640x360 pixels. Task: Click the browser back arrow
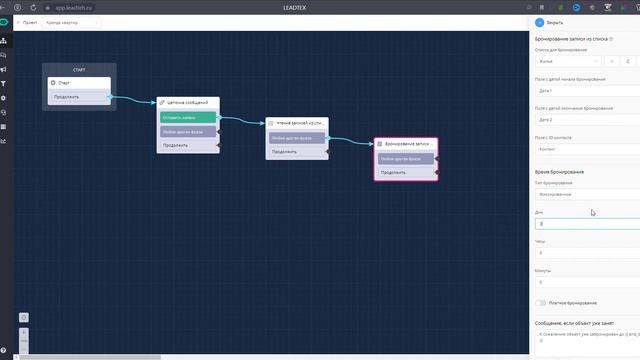coord(2,7)
